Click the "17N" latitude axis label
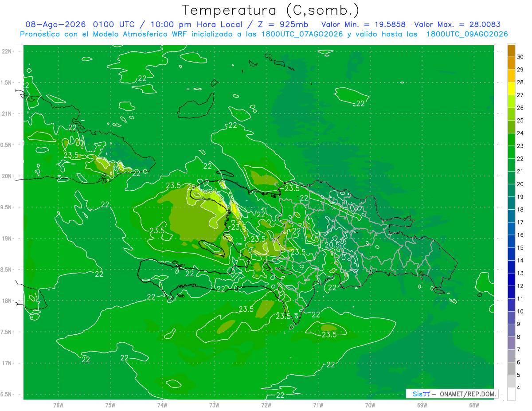Screen dimensions: 532x411 pos(7,363)
